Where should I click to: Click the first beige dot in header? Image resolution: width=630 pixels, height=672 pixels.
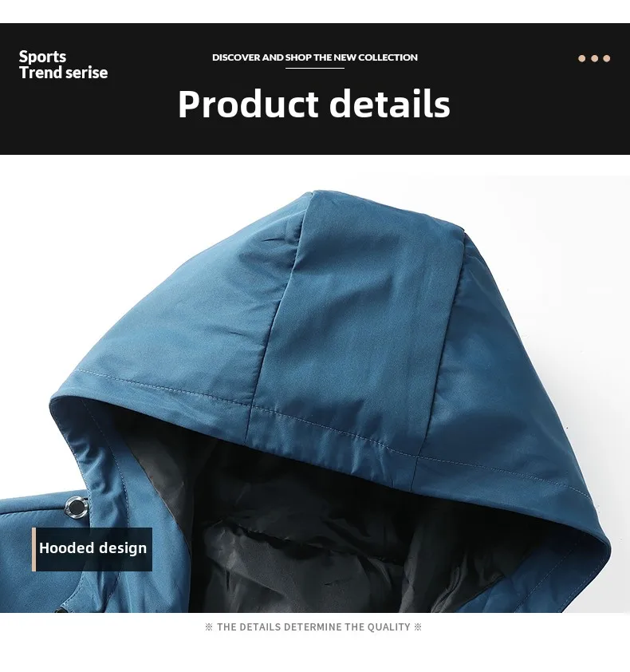581,58
